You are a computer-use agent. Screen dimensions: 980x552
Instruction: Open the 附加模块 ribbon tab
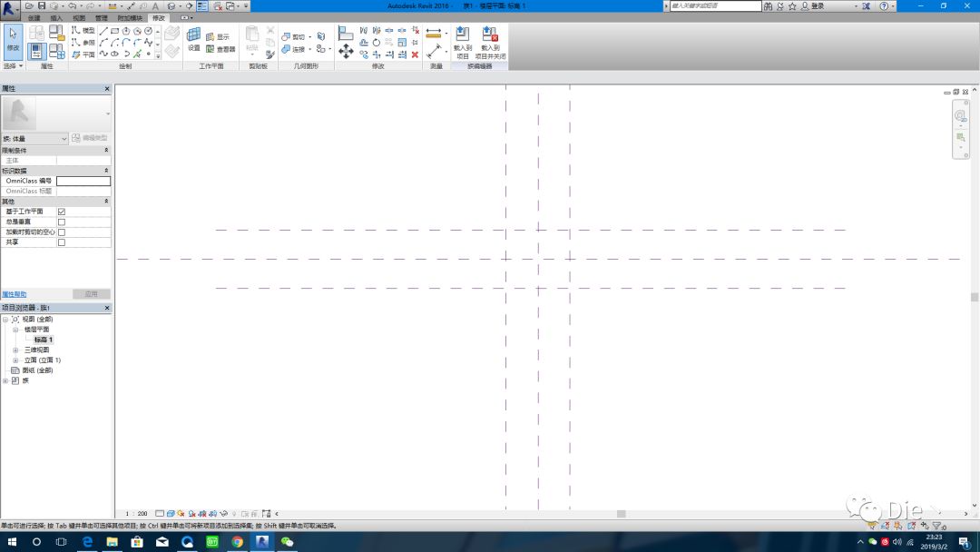tap(130, 18)
